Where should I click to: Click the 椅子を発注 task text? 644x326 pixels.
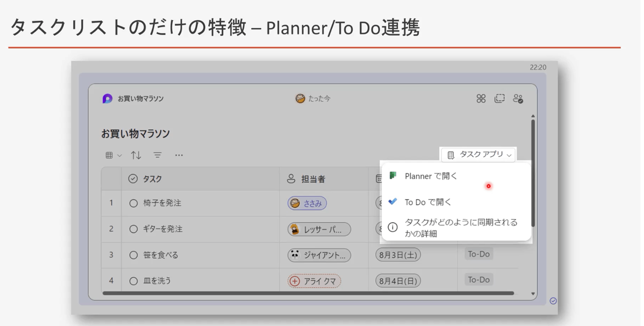pyautogui.click(x=162, y=203)
